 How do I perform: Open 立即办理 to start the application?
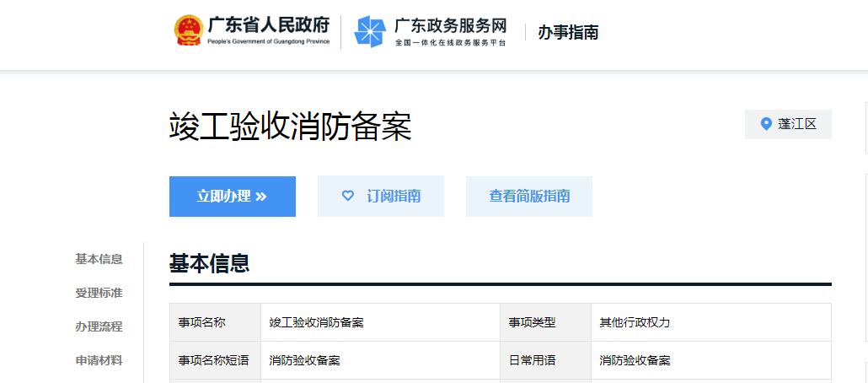coord(233,197)
